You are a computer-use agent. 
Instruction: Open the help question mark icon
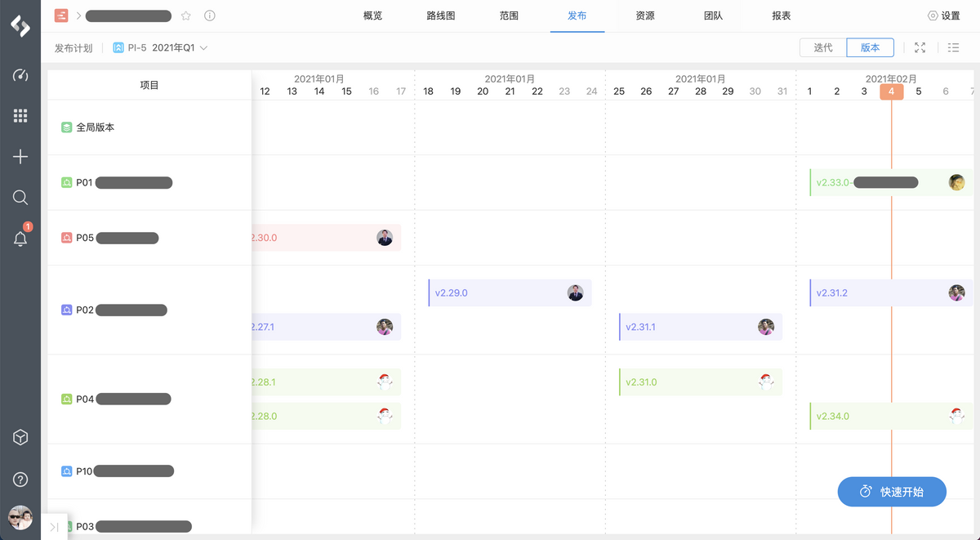point(20,480)
